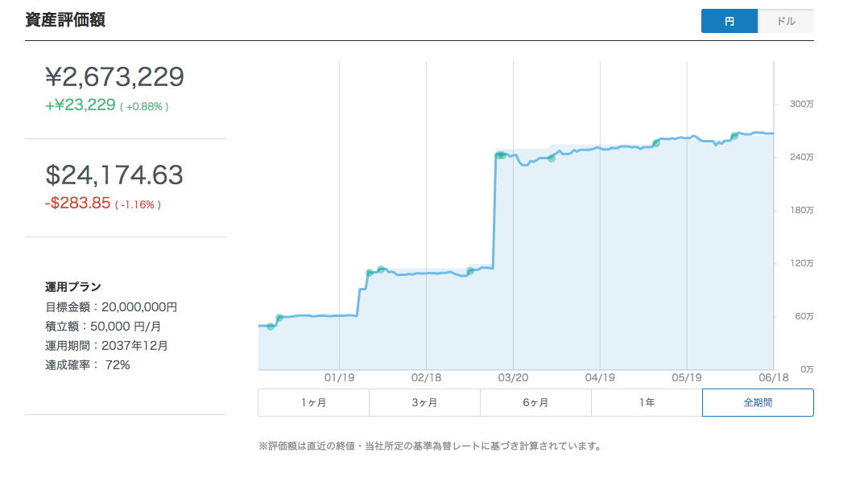
Task: Click the lowest green deposit marker at chart start
Action: pos(271,326)
